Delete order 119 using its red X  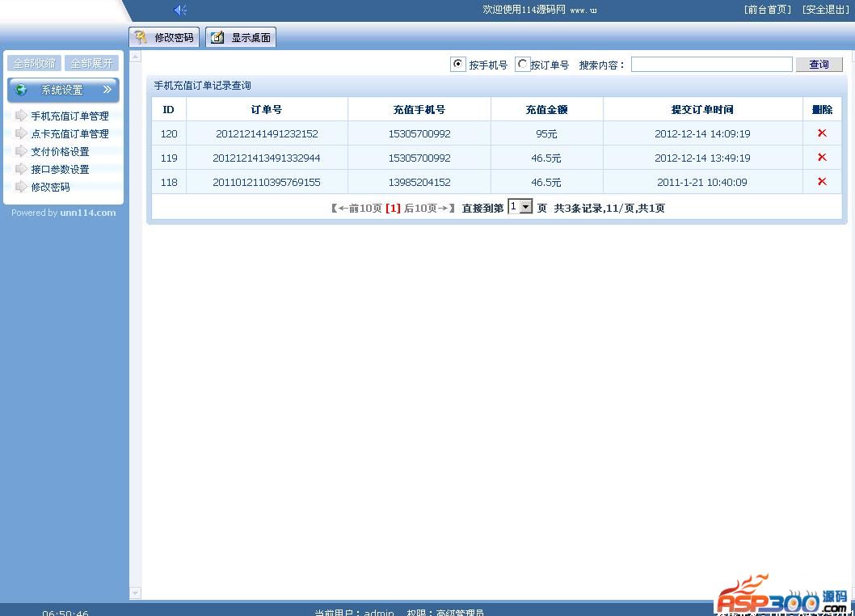pyautogui.click(x=822, y=158)
